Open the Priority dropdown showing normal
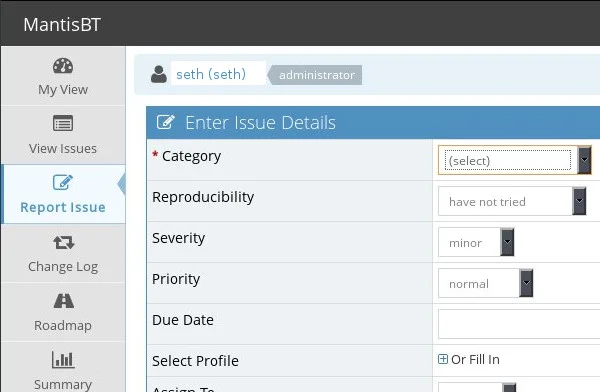The height and width of the screenshot is (392, 600). coord(485,283)
